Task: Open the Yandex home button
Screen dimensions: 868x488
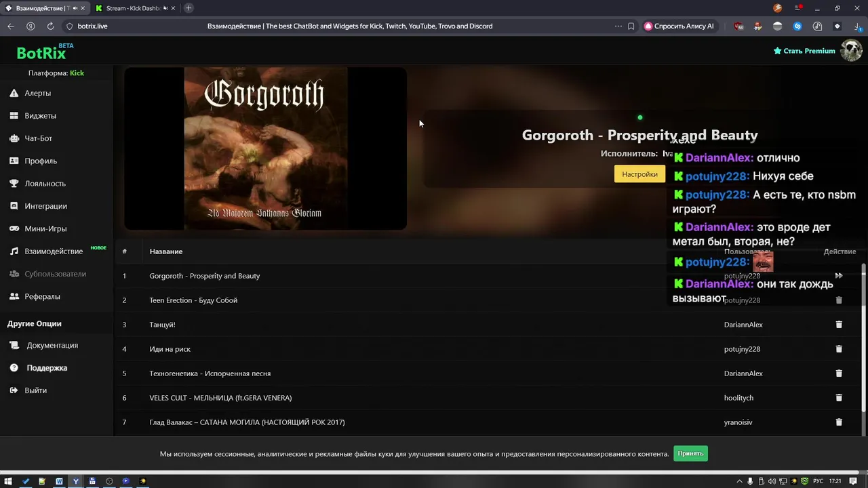Action: point(31,26)
